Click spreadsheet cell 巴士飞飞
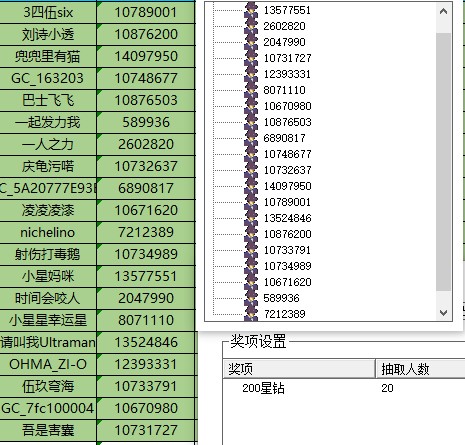The width and height of the screenshot is (465, 445). [x=48, y=100]
